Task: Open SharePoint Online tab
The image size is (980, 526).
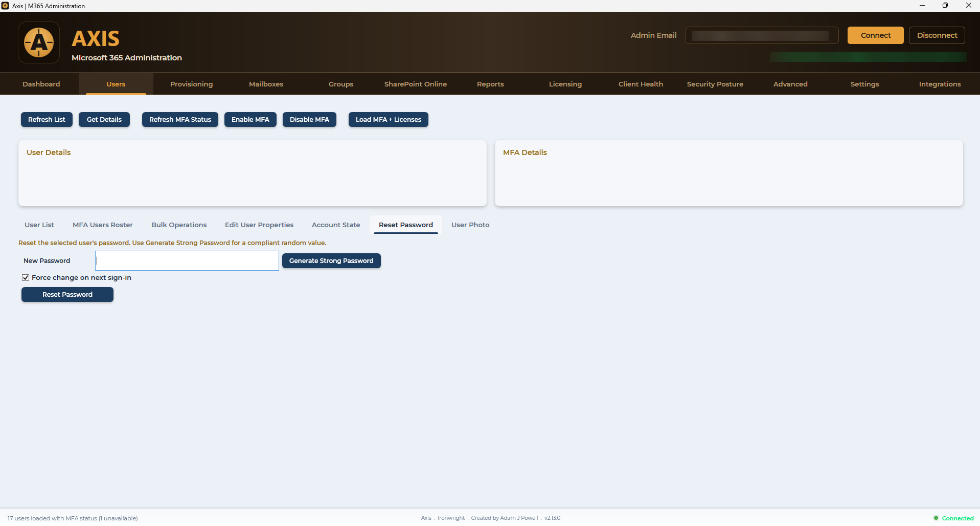Action: (x=416, y=84)
